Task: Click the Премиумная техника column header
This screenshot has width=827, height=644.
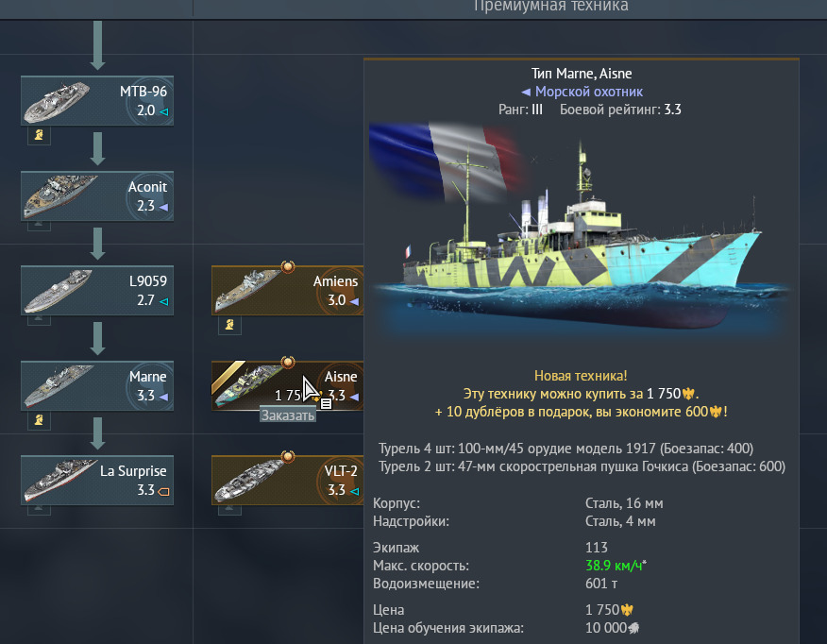Action: 551,7
